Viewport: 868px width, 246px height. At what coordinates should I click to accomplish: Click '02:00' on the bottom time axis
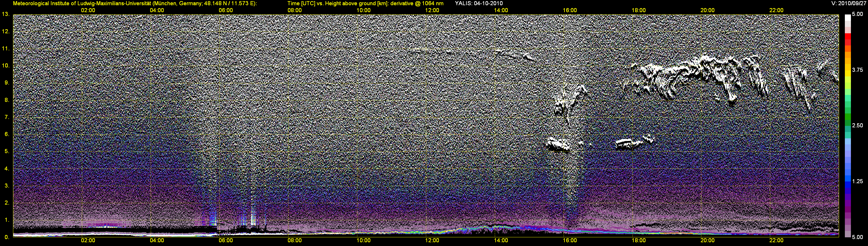(x=88, y=241)
